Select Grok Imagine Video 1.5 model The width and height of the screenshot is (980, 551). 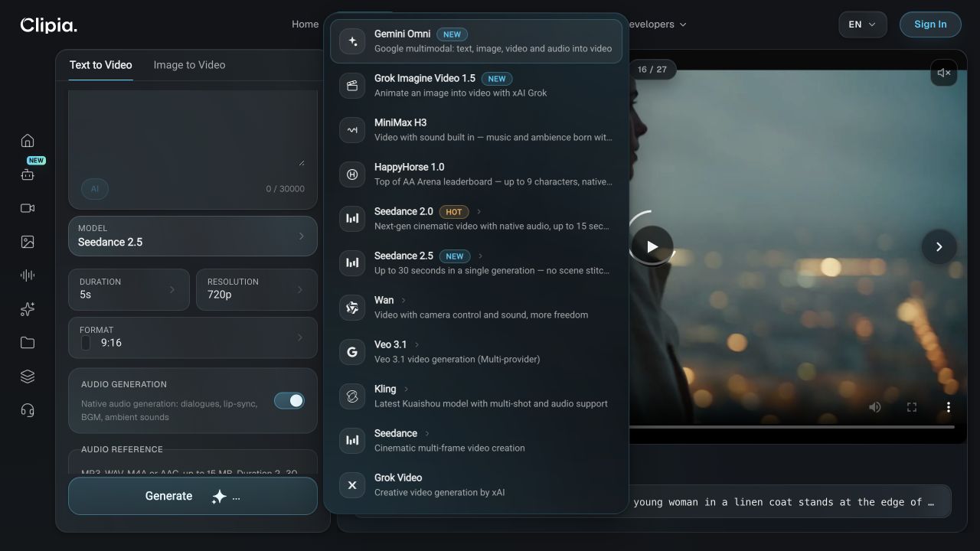[x=475, y=86]
